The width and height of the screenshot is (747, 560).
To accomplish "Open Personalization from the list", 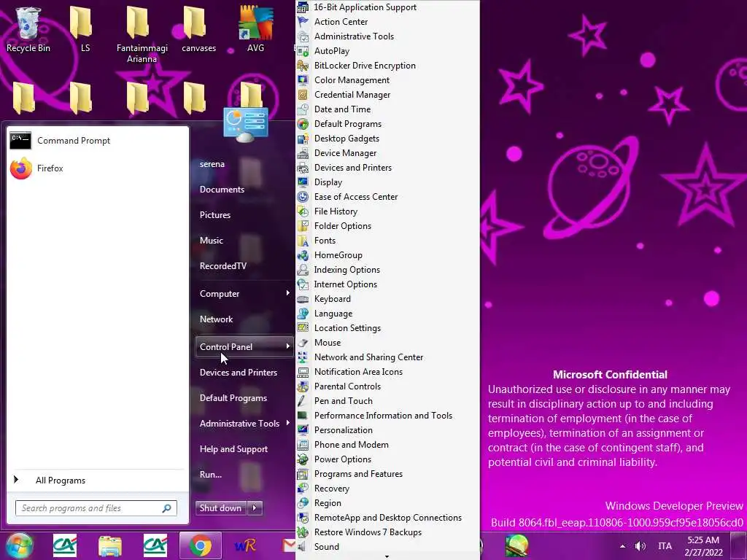I will [x=344, y=430].
